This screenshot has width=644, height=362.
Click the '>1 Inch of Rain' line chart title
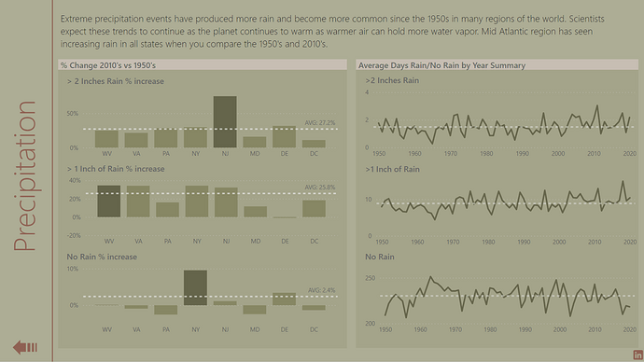[x=393, y=169]
